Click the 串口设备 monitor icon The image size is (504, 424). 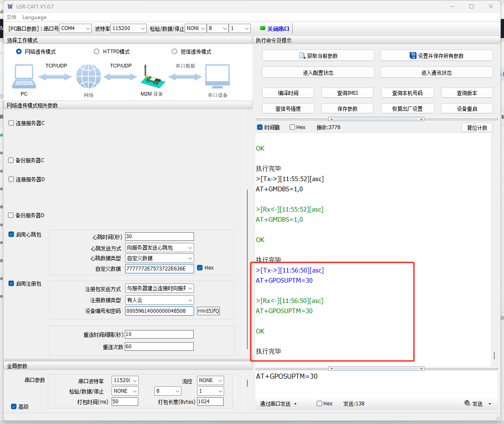tap(217, 77)
